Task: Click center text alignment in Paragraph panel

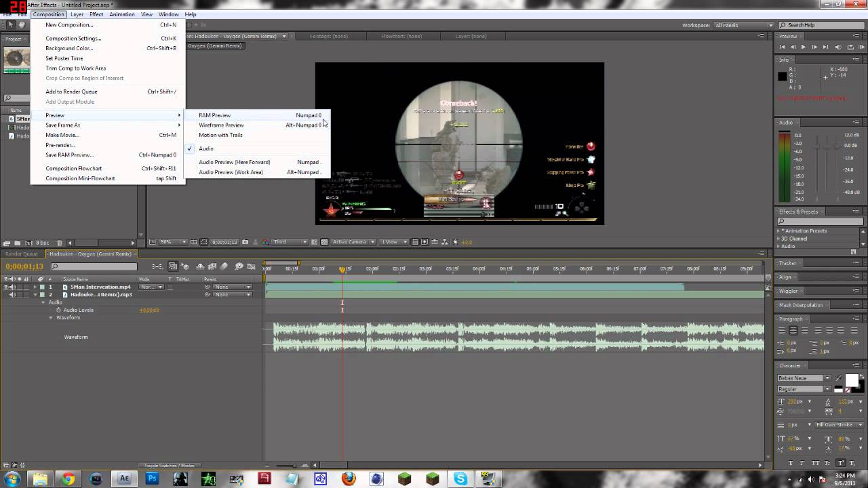Action: click(x=793, y=331)
